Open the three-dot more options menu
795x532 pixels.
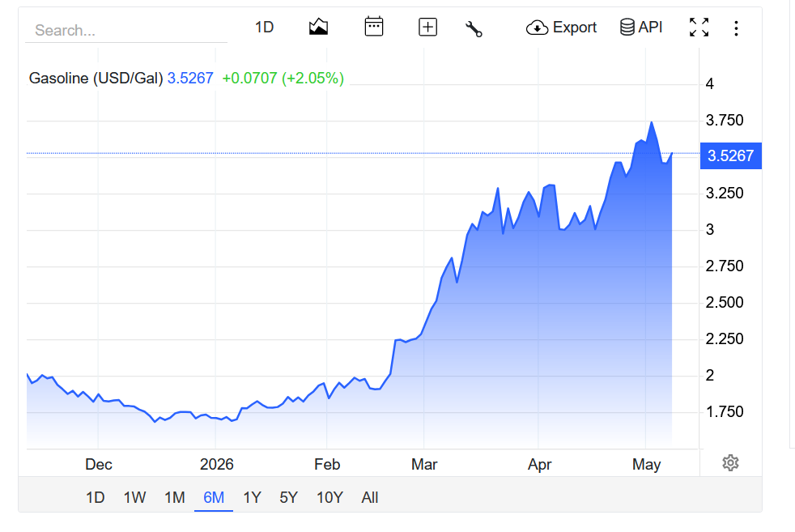point(736,28)
